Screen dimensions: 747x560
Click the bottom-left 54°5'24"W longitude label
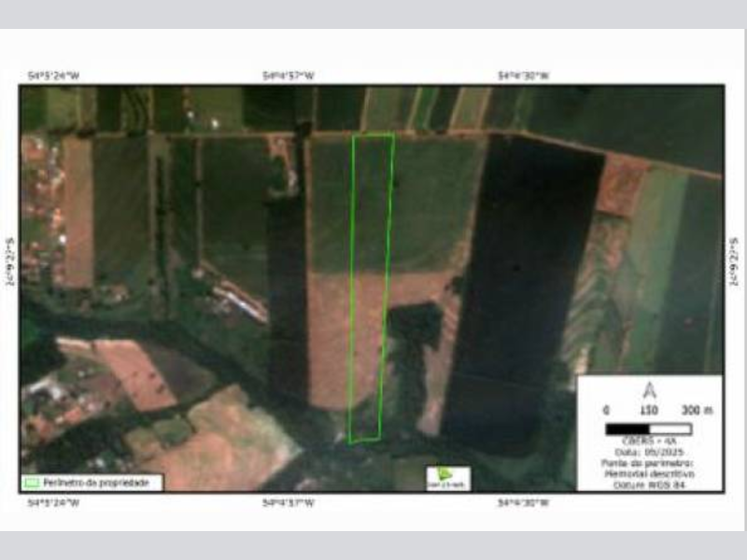pos(53,503)
